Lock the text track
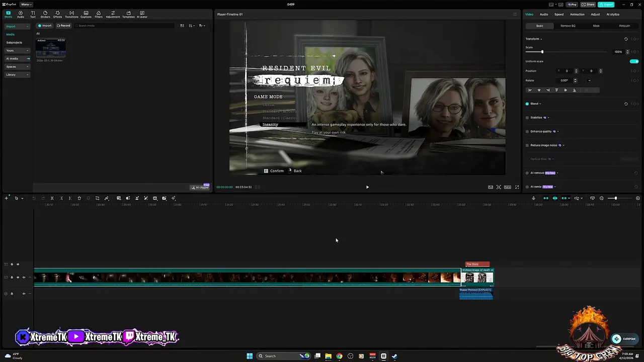 pos(12,264)
